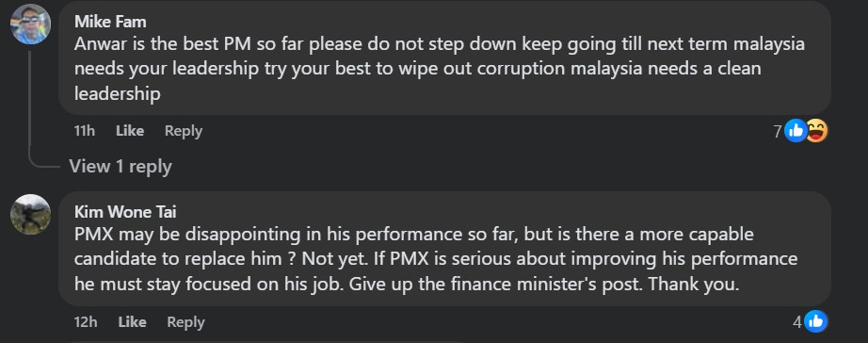Show reaction count 7 on Mike Fam's comment
This screenshot has width=868, height=343.
point(778,131)
